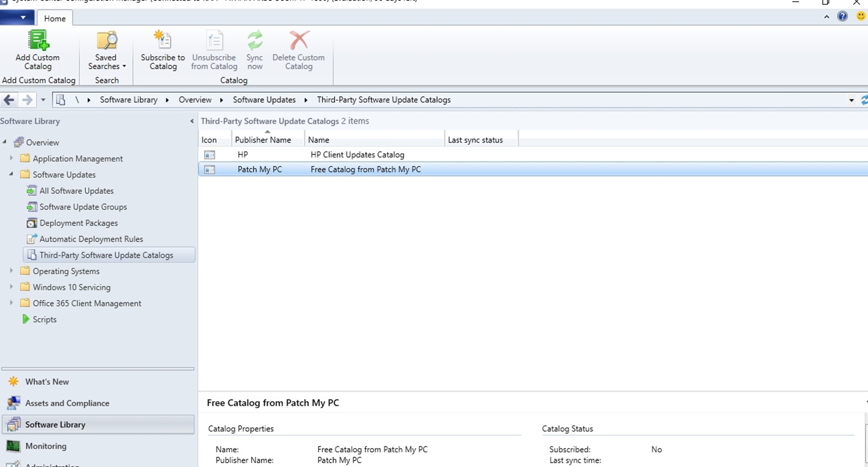This screenshot has height=467, width=868.
Task: Click Third-Party Software Update Catalogs breadcrumb
Action: [384, 100]
